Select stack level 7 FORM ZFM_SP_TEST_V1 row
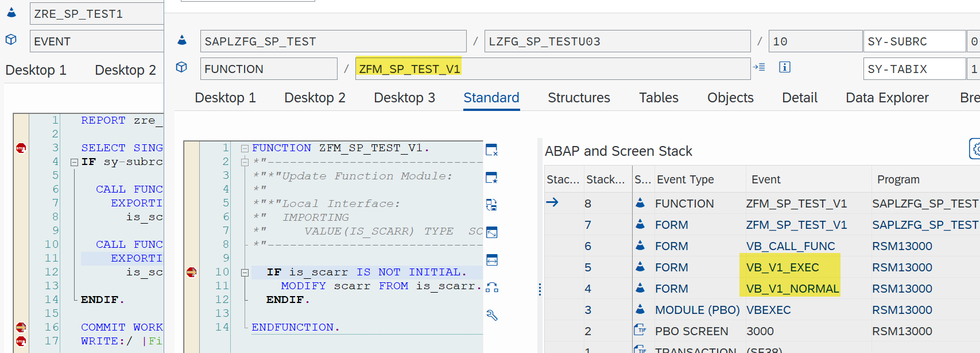980x353 pixels. [762, 225]
